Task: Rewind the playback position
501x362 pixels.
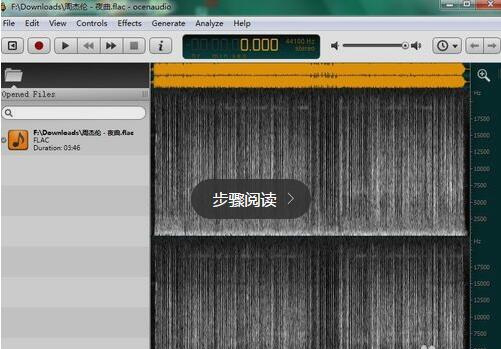Action: (88, 46)
